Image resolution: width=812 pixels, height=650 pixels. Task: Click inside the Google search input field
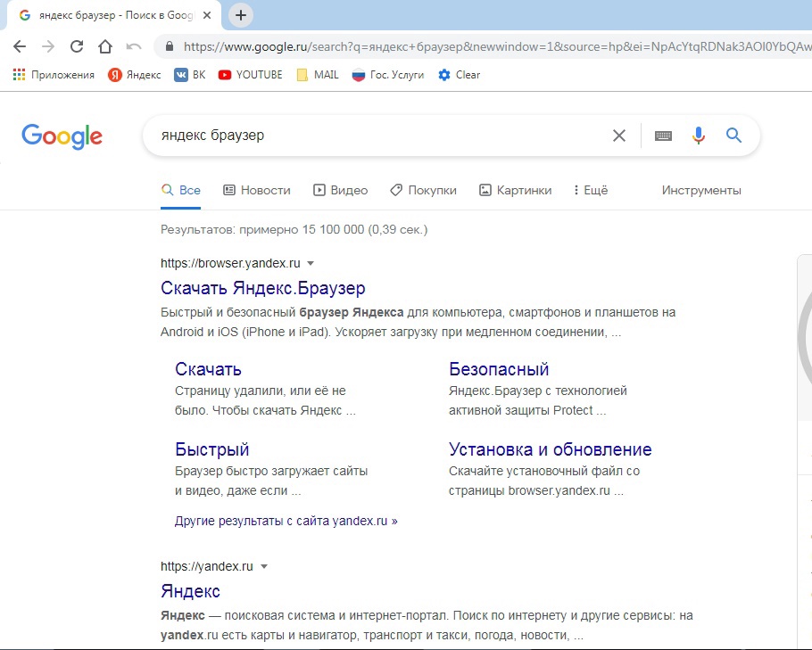point(375,136)
